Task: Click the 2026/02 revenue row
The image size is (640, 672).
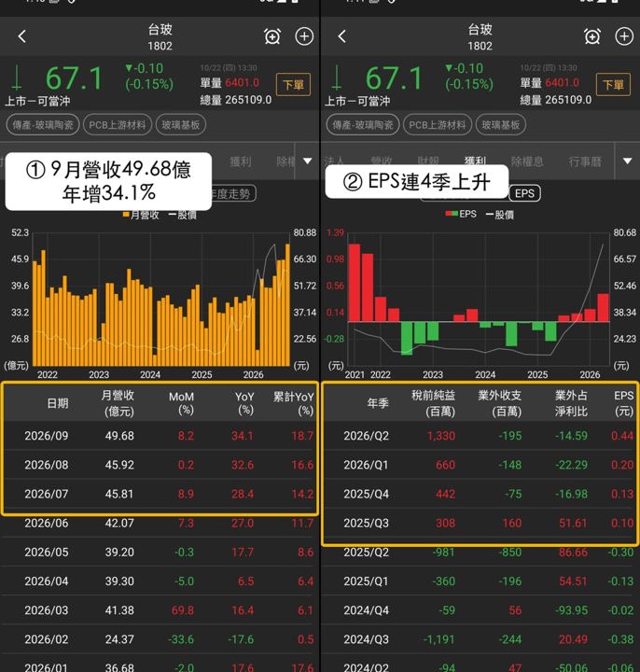Action: click(x=160, y=639)
